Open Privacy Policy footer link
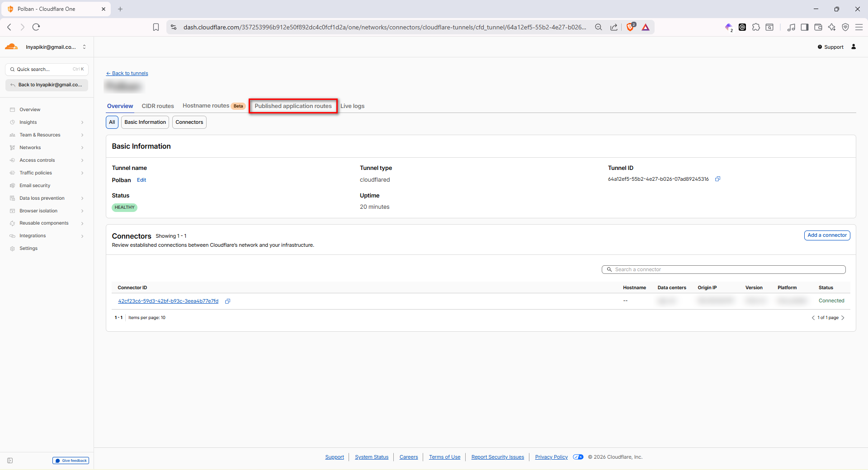The height and width of the screenshot is (470, 868). 552,457
